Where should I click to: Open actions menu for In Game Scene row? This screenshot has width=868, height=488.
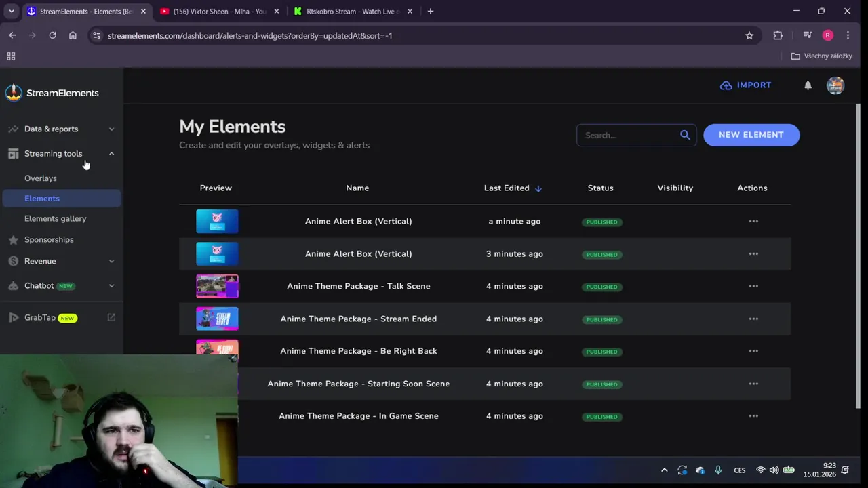tap(753, 416)
